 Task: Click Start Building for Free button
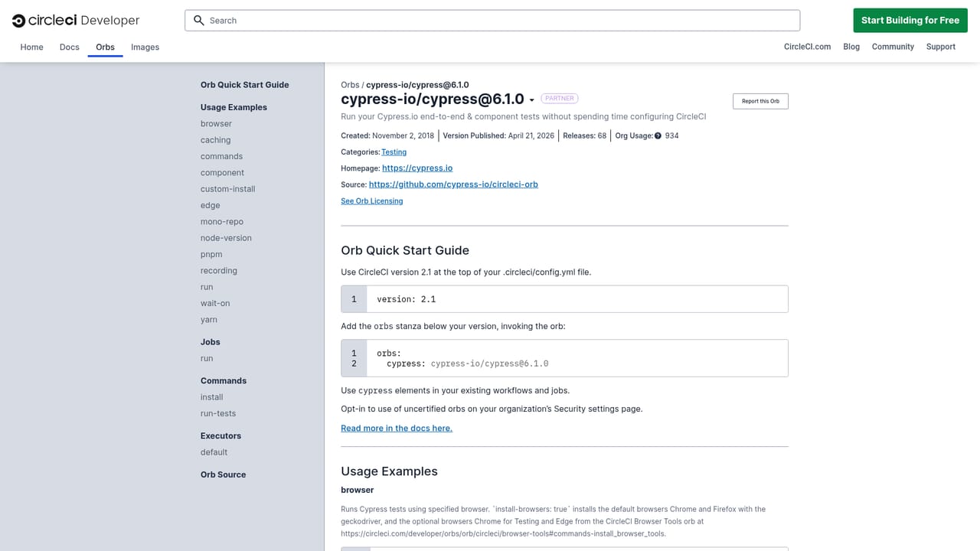point(910,21)
